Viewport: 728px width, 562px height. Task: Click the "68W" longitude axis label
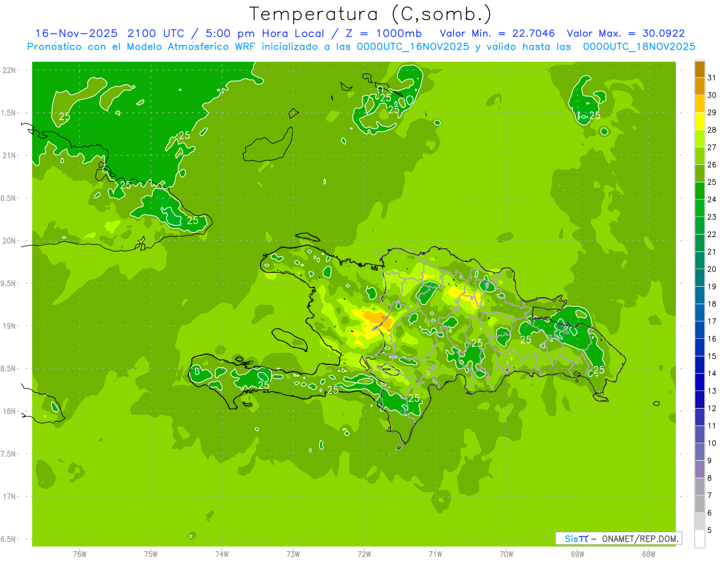coord(649,555)
